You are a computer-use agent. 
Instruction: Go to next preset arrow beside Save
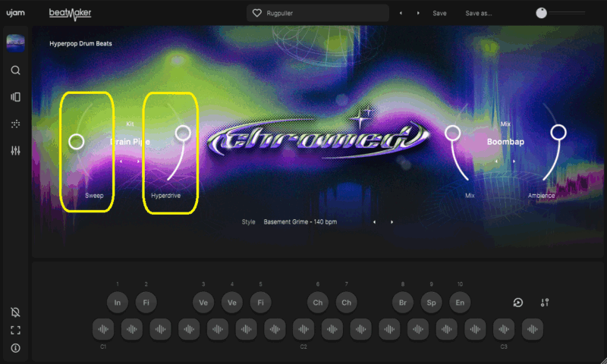tap(418, 13)
